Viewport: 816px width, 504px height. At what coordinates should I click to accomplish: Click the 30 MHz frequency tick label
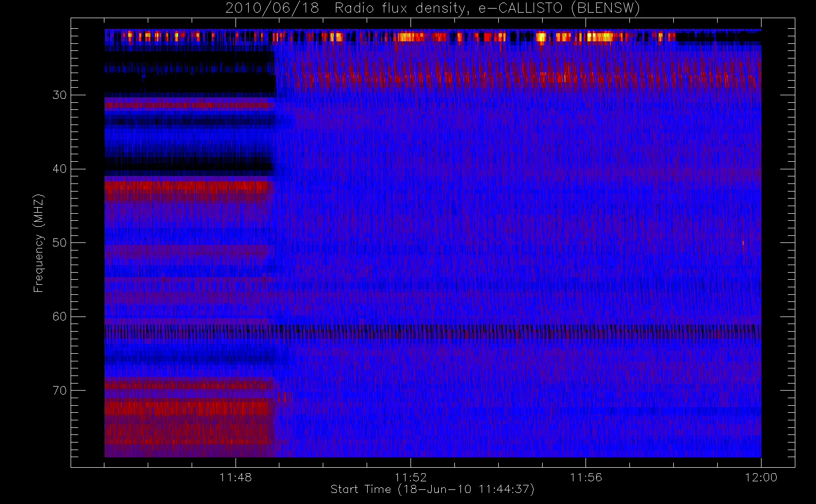(x=60, y=95)
